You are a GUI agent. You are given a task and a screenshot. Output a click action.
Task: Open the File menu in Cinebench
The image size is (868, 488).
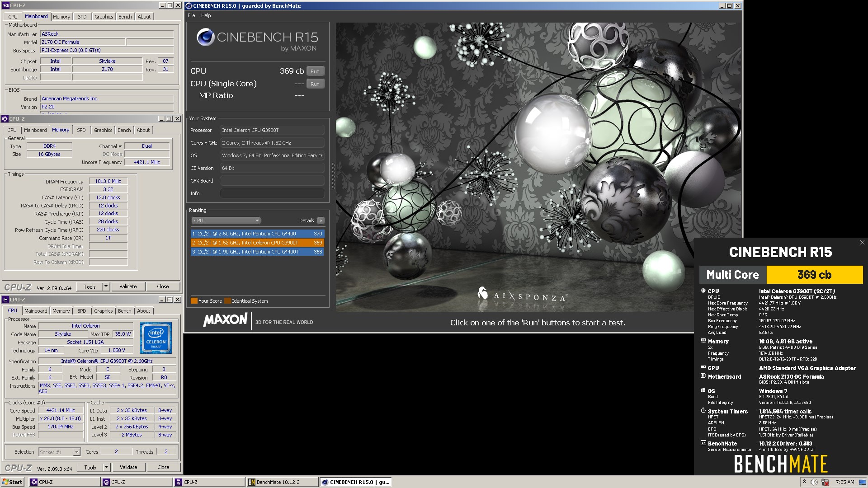(x=191, y=15)
